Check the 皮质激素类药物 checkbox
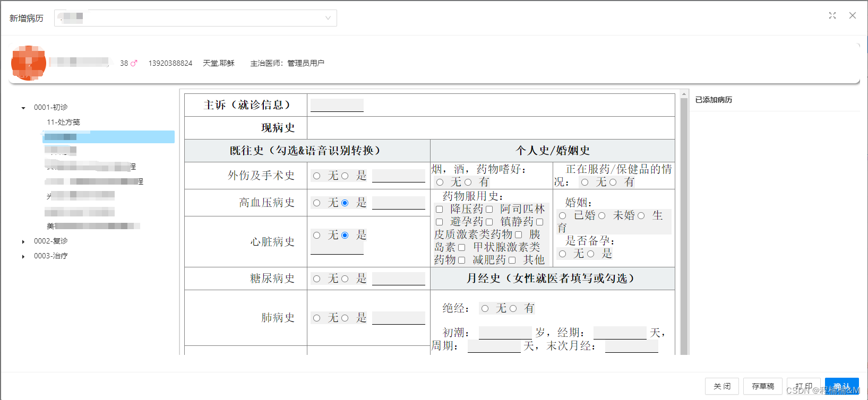The height and width of the screenshot is (400, 868). [540, 222]
